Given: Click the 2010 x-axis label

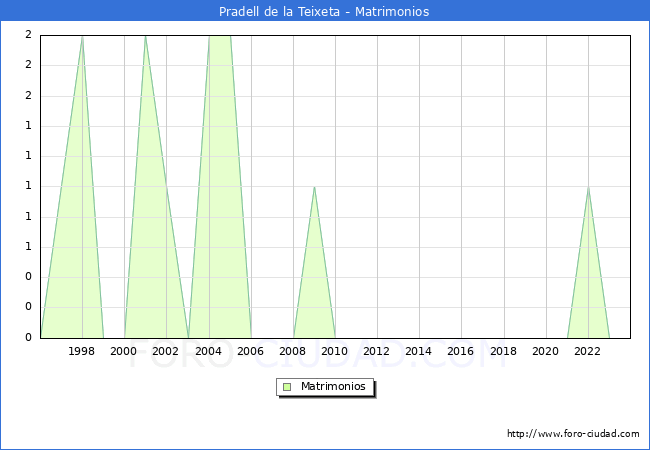Looking at the screenshot, I should pos(334,351).
